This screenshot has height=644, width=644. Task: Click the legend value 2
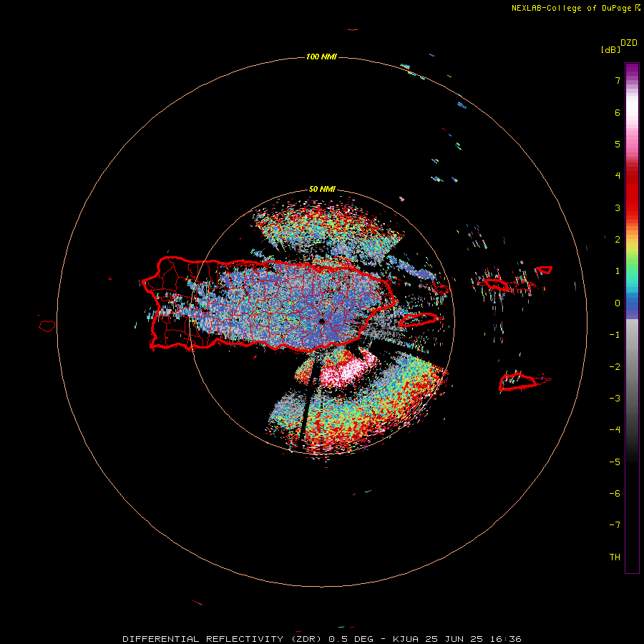pos(618,240)
